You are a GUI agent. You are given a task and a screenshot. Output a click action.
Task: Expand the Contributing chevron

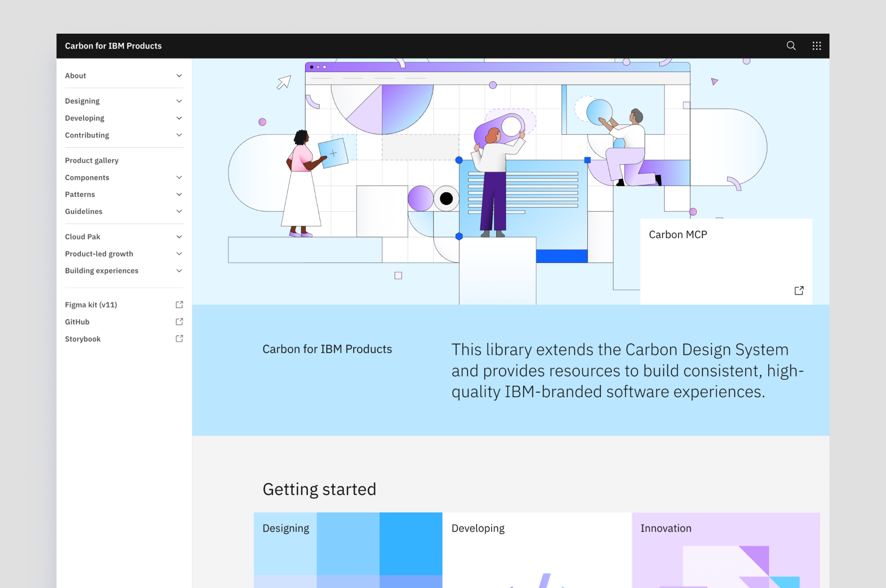pos(179,135)
